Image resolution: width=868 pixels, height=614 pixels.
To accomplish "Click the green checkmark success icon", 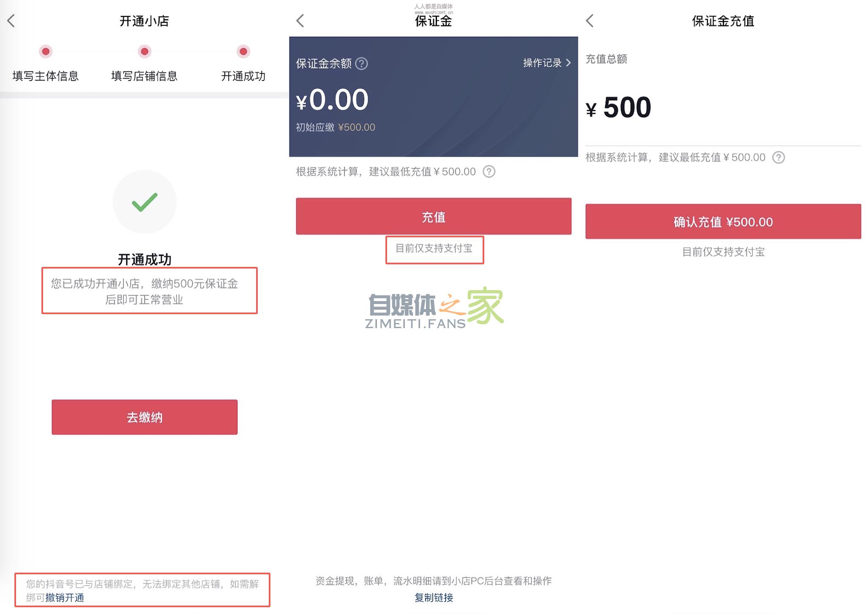I will coord(144,202).
